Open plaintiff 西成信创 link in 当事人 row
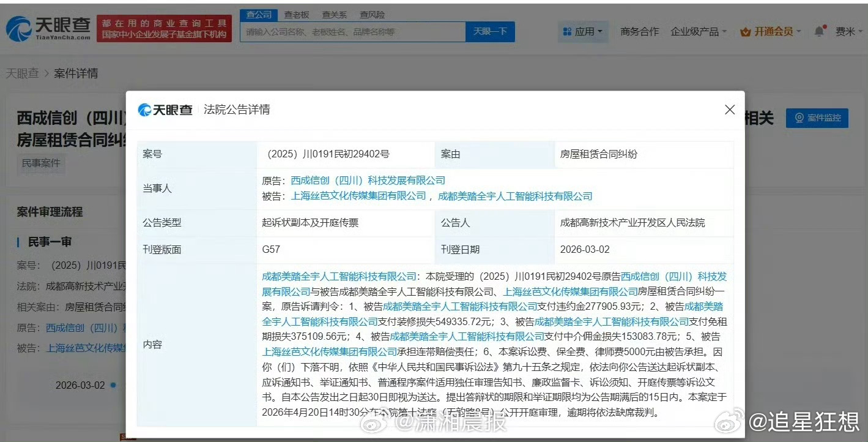Image resolution: width=868 pixels, height=442 pixels. click(x=368, y=181)
